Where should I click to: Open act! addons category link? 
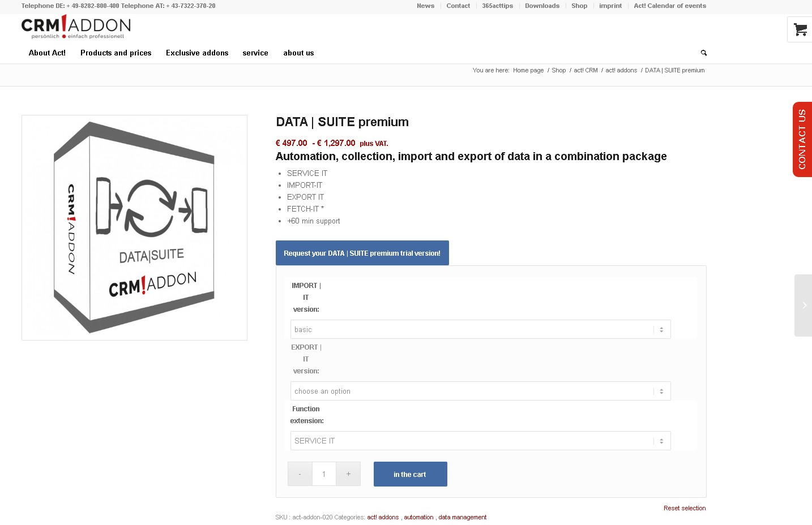click(383, 517)
